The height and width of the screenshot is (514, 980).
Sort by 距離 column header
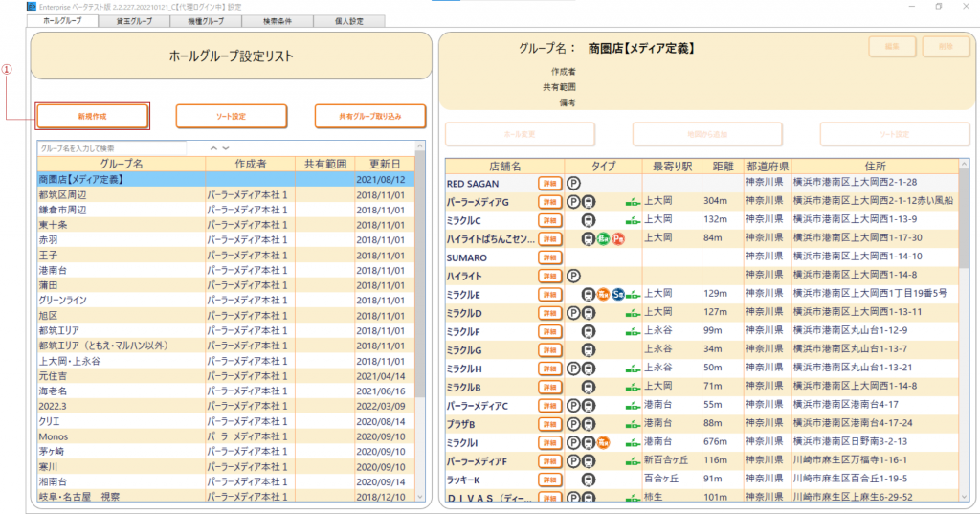[x=723, y=167]
